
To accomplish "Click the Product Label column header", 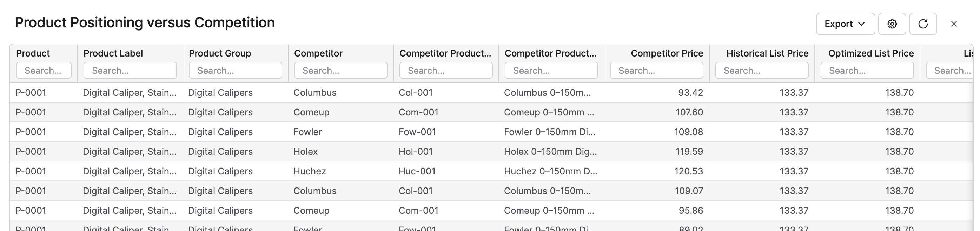I will [x=113, y=53].
